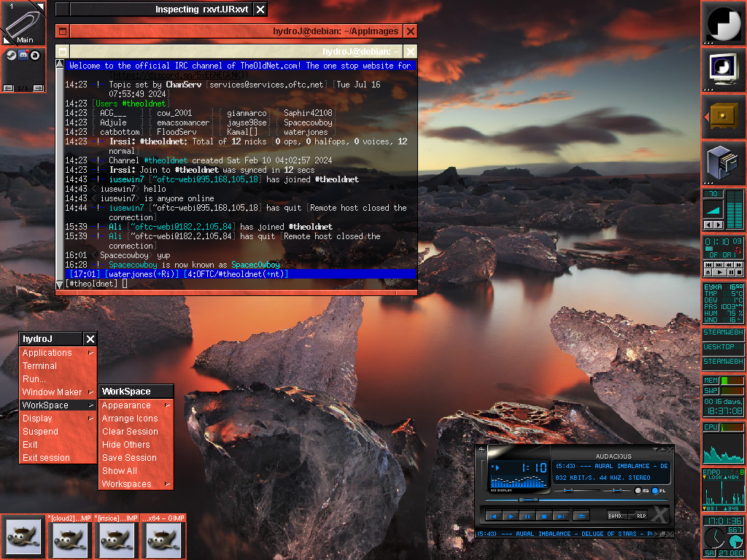Image resolution: width=747 pixels, height=560 pixels.
Task: Pause playback in Audacious
Action: (527, 516)
